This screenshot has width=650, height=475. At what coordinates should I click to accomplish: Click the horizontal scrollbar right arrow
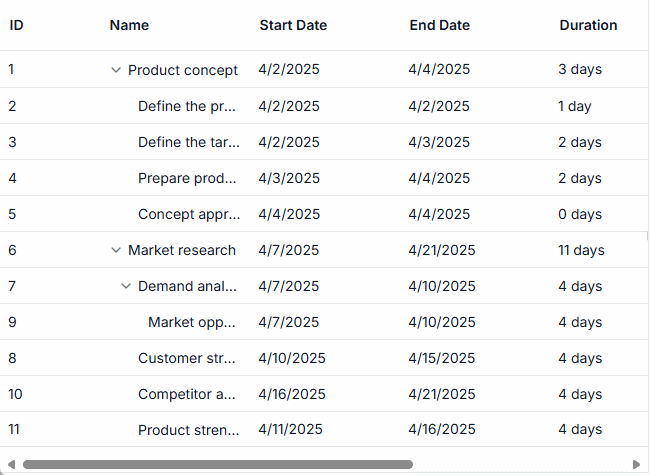pos(637,464)
